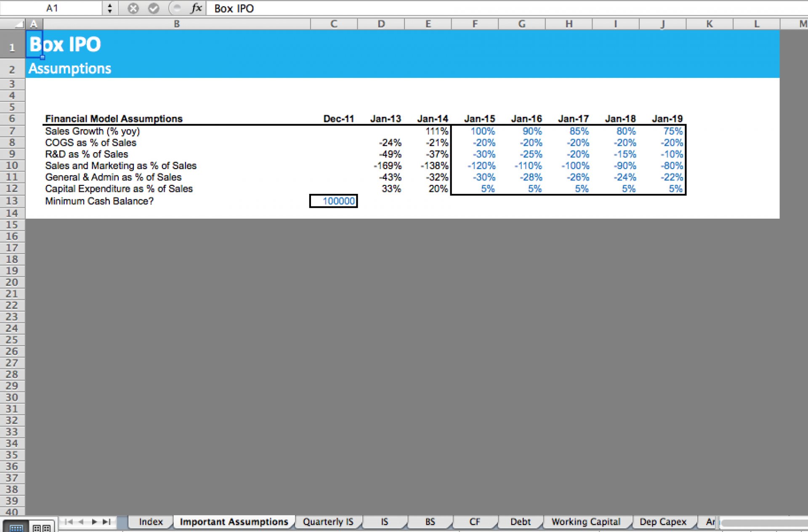Switch to the BS sheet tab
Viewport: 808px width, 532px height.
(430, 522)
